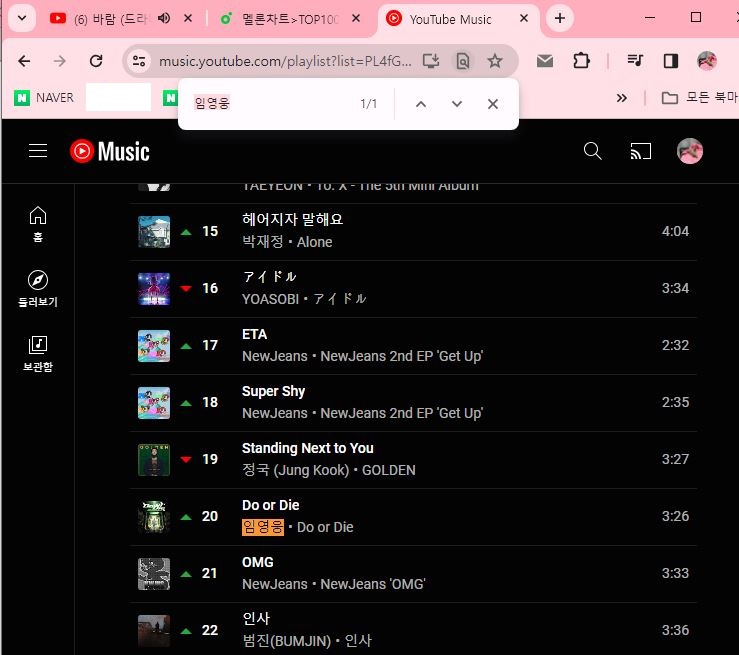This screenshot has width=739, height=655.
Task: Go to previous find result
Action: coord(421,104)
